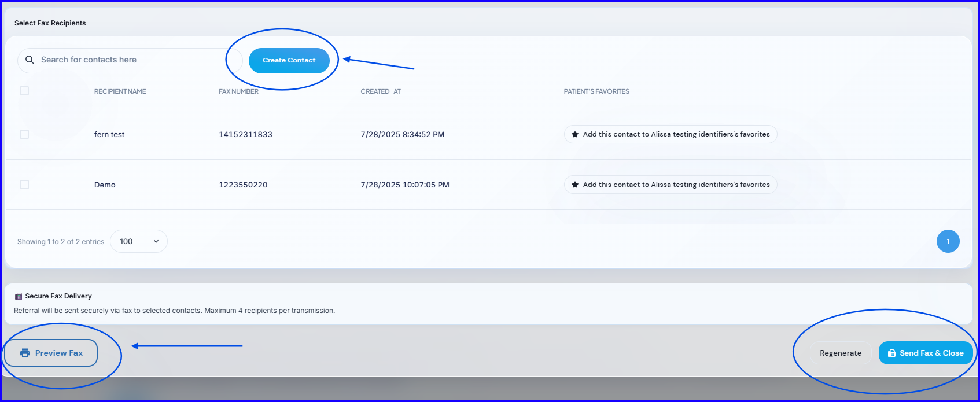Add Demo to patient's favorites
This screenshot has width=980, height=402.
click(670, 185)
